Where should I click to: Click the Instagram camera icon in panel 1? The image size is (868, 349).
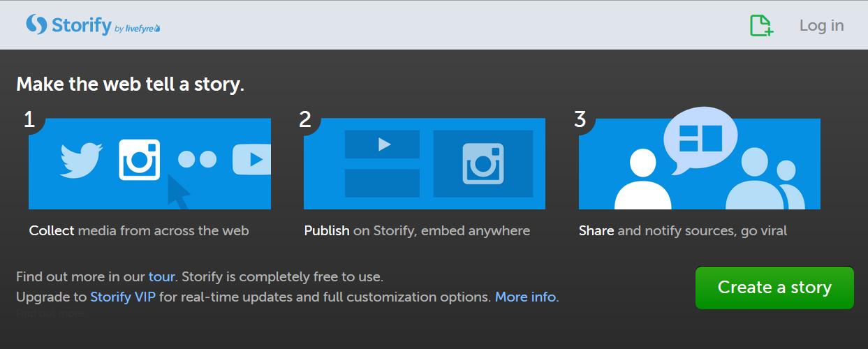(x=139, y=160)
